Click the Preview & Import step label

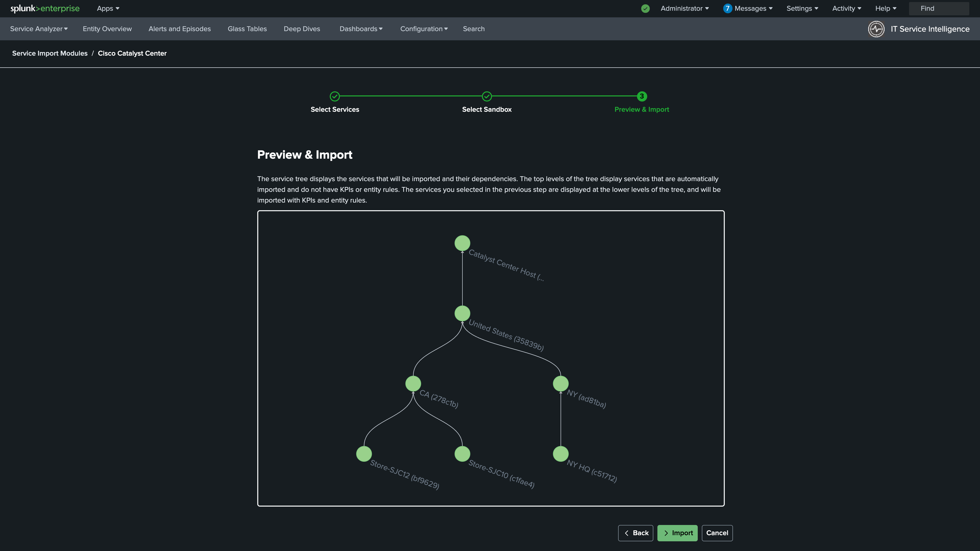(642, 109)
